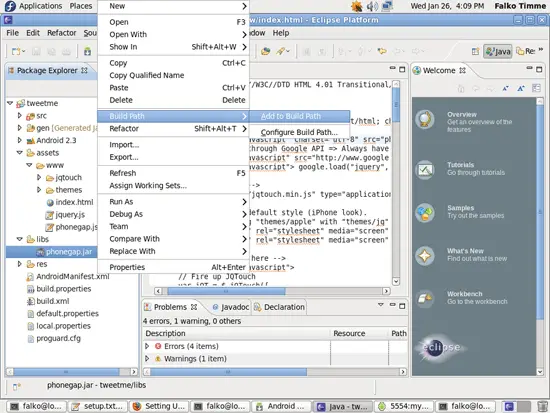This screenshot has height=413, width=550.
Task: Click the volume speaker icon in the top panel
Action: click(372, 6)
